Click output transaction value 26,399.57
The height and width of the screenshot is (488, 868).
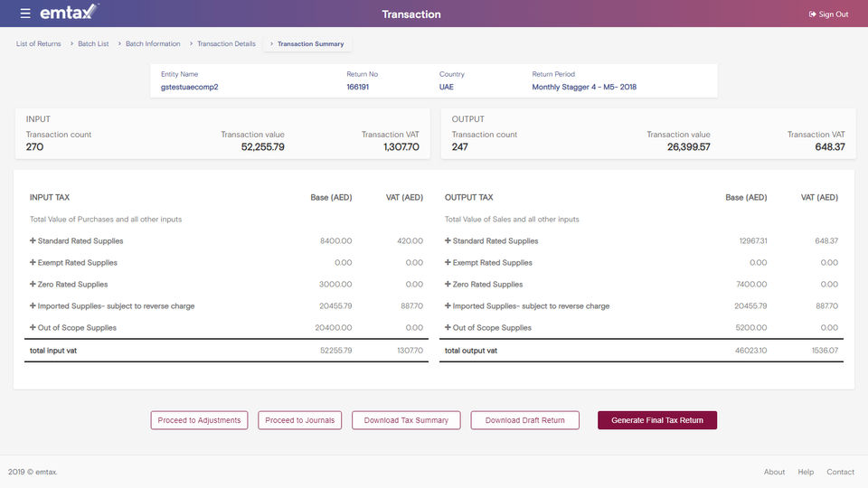(688, 147)
